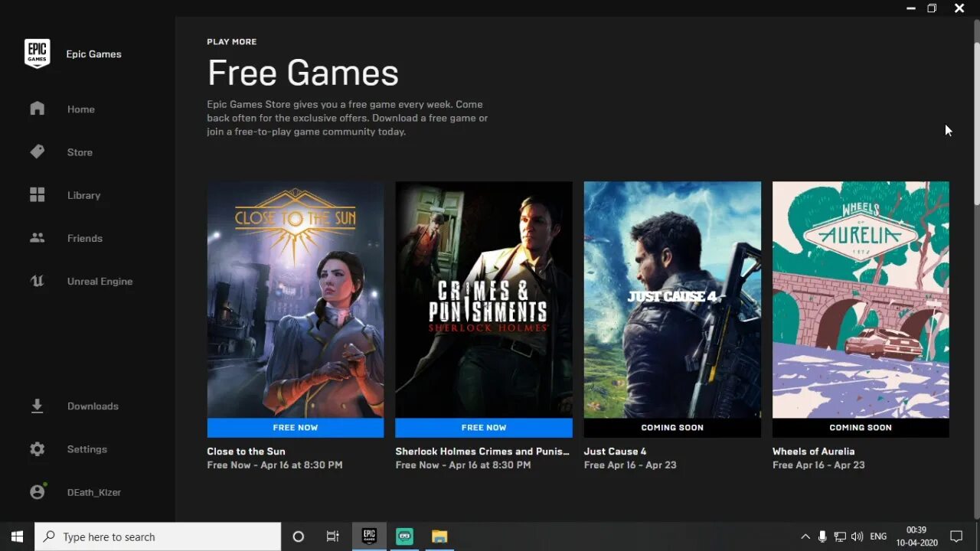Open the Windows Start button
980x551 pixels.
17,536
